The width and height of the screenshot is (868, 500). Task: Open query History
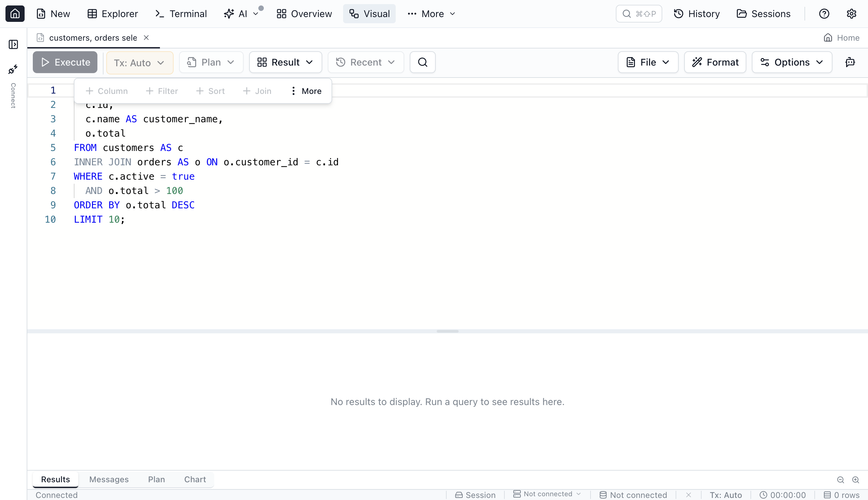tap(696, 14)
